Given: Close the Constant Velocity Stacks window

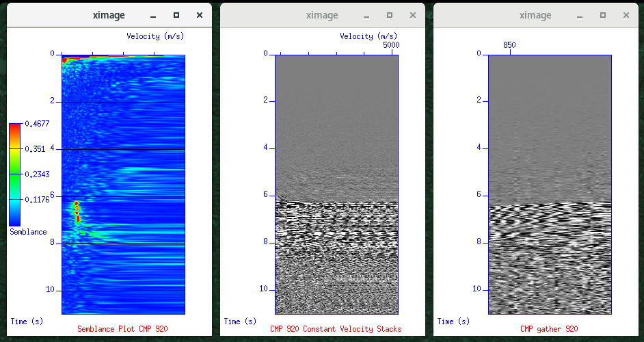Looking at the screenshot, I should coord(412,15).
